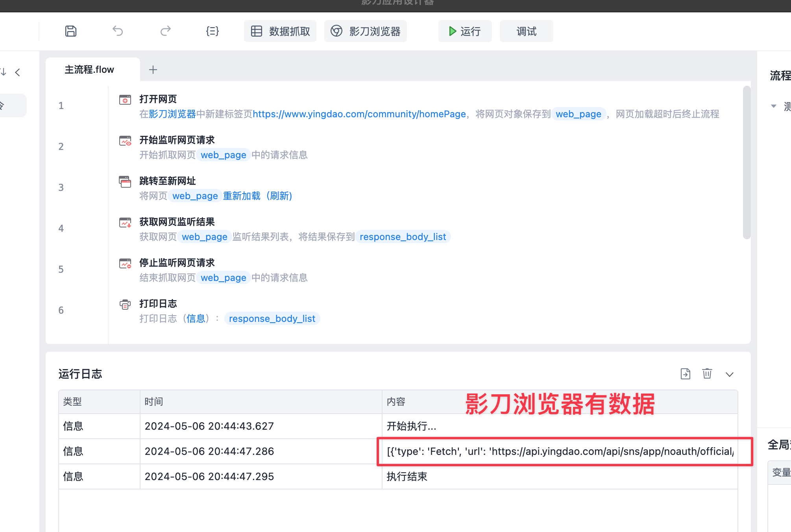Click the save icon in toolbar
This screenshot has width=791, height=532.
(71, 31)
